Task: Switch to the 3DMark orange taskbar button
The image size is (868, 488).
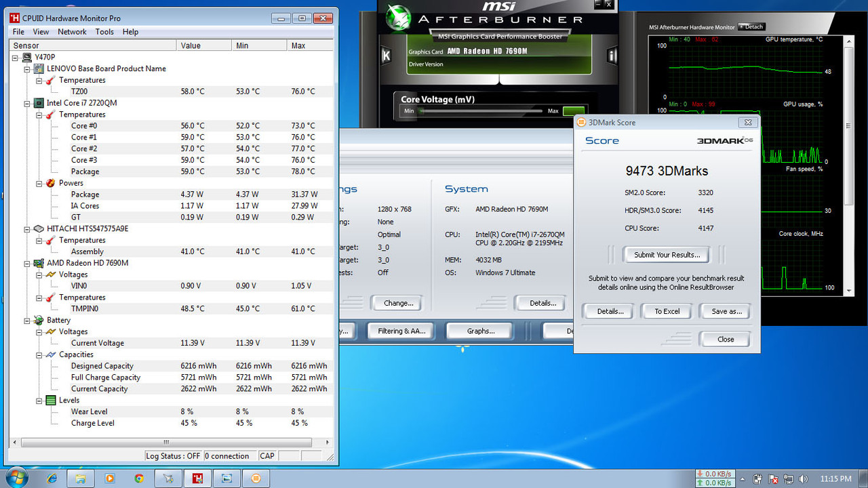Action: [x=256, y=478]
